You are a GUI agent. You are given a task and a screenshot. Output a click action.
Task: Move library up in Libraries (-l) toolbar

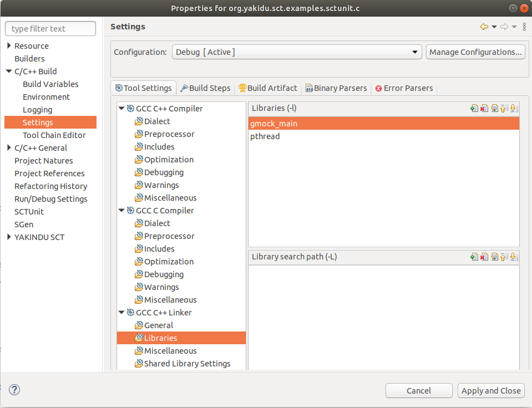pyautogui.click(x=504, y=108)
